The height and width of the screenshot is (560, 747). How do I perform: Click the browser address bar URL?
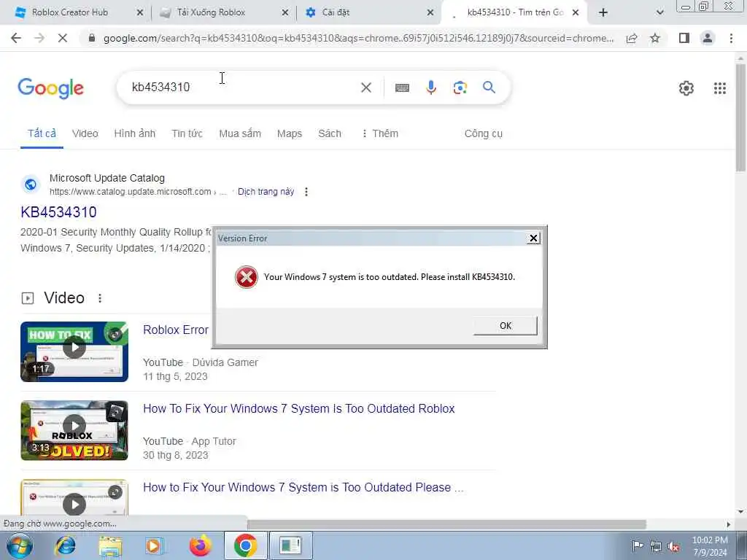click(358, 38)
